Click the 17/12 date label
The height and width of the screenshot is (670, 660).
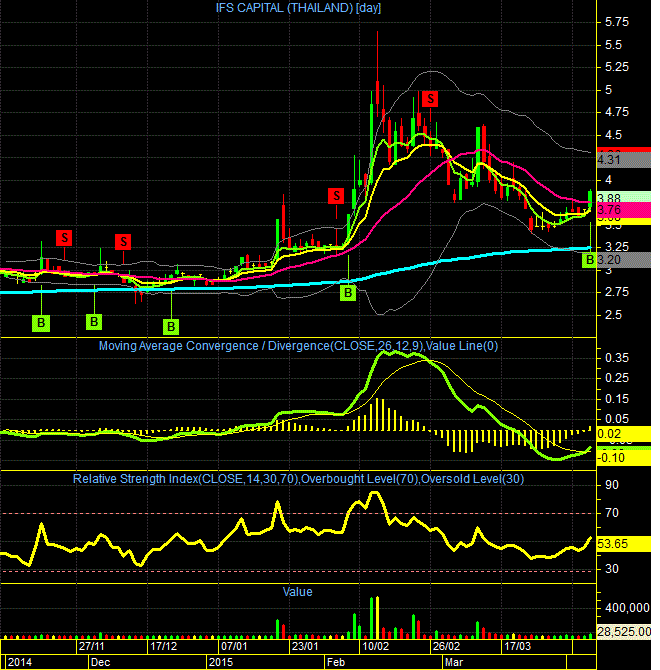tap(163, 646)
